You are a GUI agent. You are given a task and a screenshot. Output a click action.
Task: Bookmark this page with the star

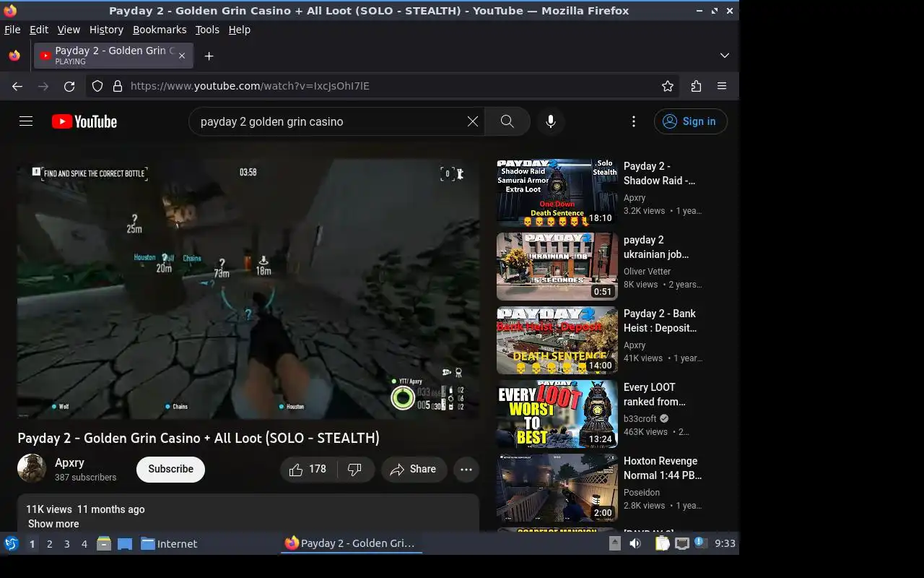click(668, 86)
